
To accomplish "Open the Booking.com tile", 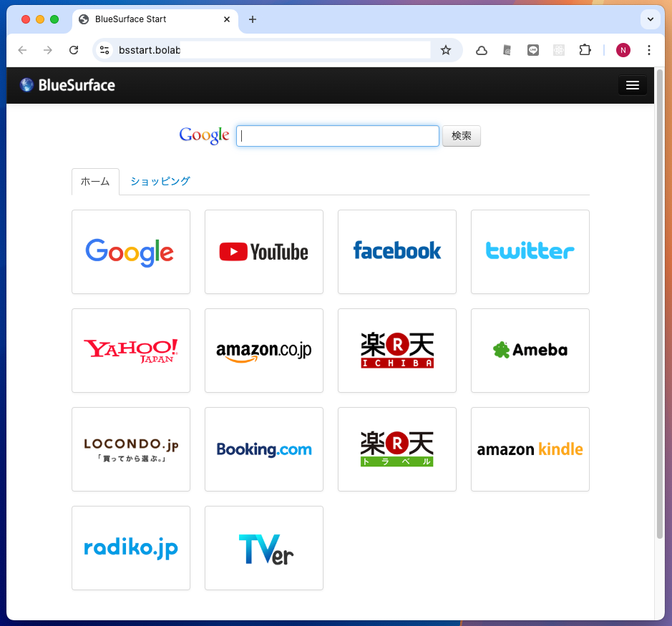I will 264,449.
